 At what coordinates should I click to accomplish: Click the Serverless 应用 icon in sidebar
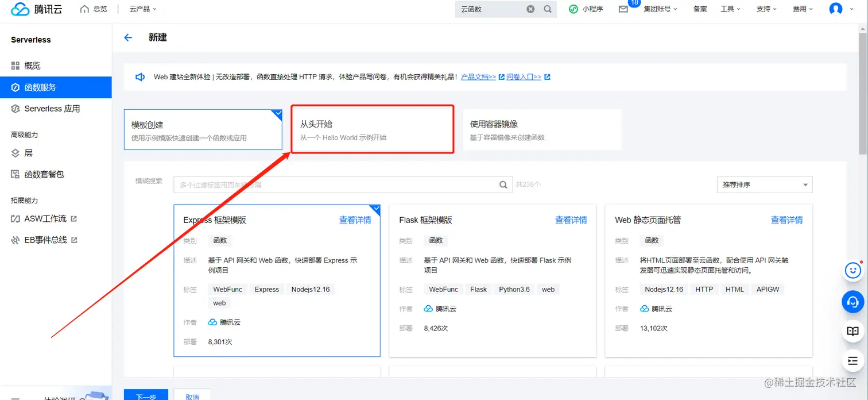click(15, 109)
